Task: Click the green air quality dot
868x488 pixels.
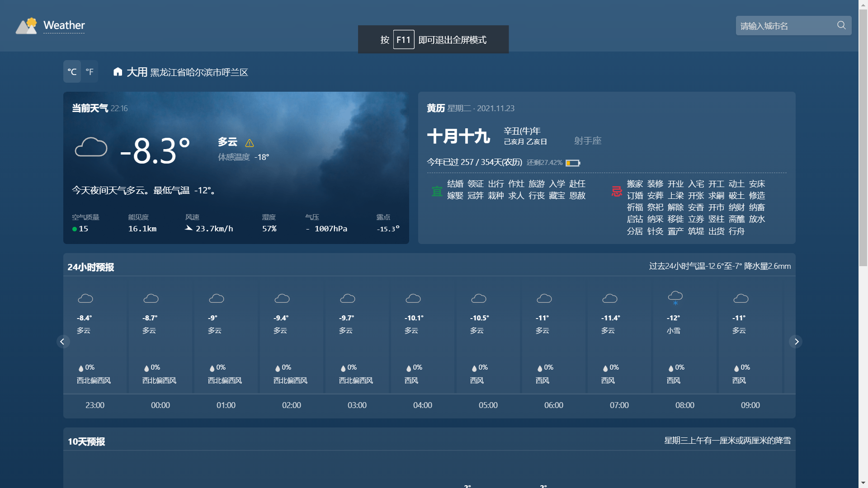Action: click(x=75, y=229)
